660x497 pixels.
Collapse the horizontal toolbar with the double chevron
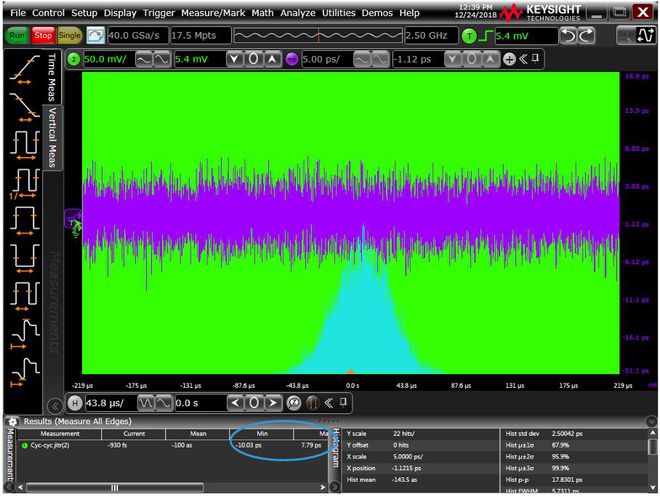click(x=329, y=403)
